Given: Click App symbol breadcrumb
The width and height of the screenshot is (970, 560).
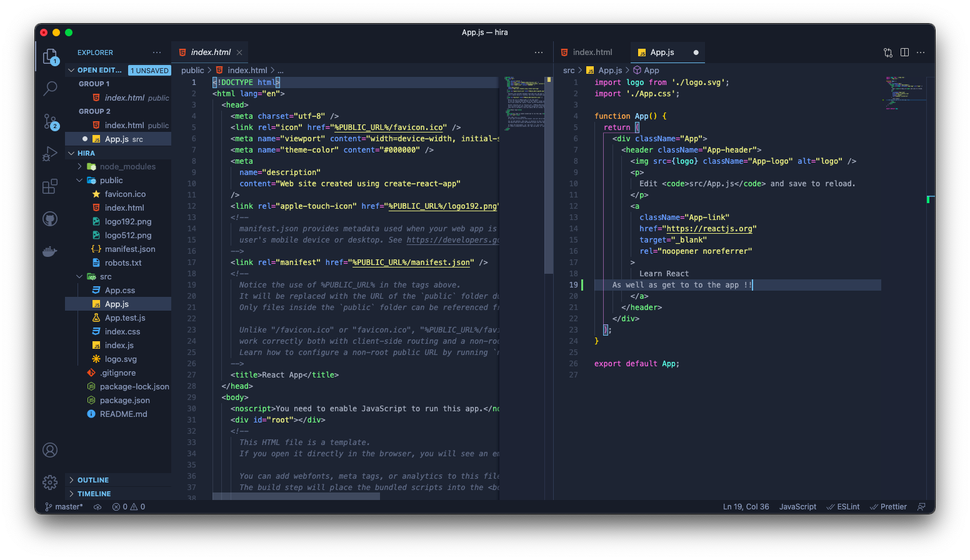Looking at the screenshot, I should tap(646, 71).
